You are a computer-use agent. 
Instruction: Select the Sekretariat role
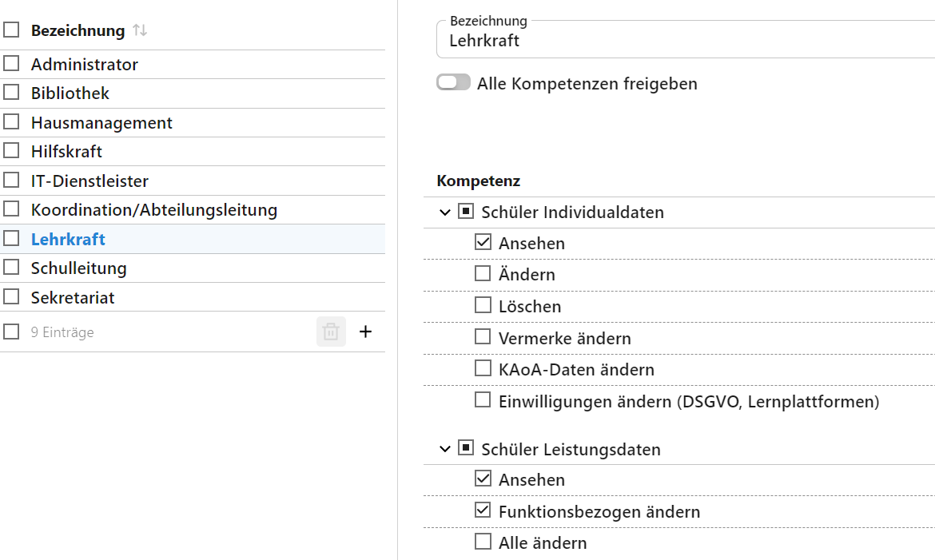[x=73, y=298]
